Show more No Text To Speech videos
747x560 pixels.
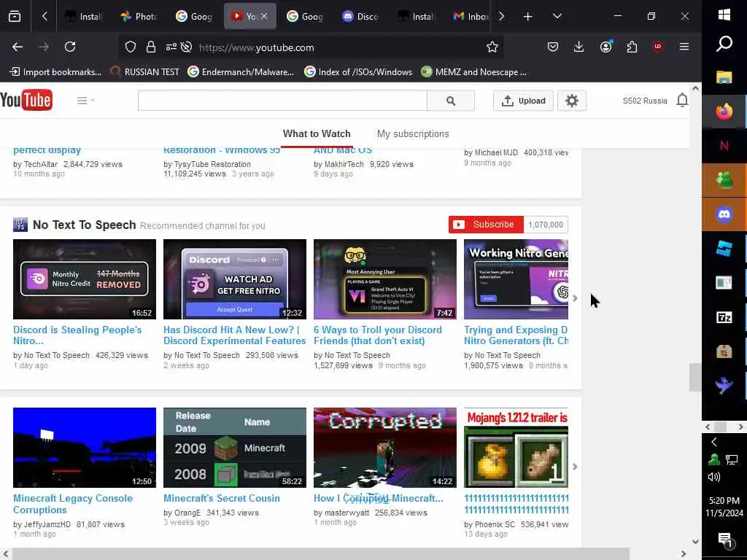(575, 298)
